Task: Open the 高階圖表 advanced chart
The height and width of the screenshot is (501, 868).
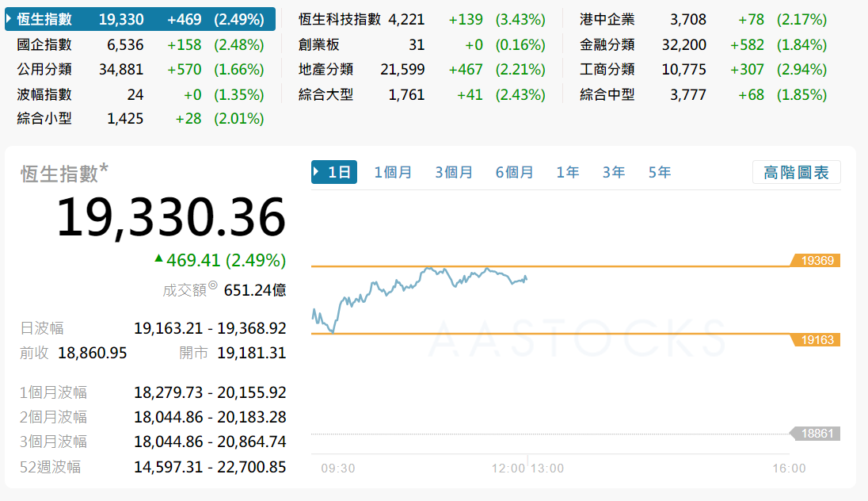Action: tap(796, 172)
